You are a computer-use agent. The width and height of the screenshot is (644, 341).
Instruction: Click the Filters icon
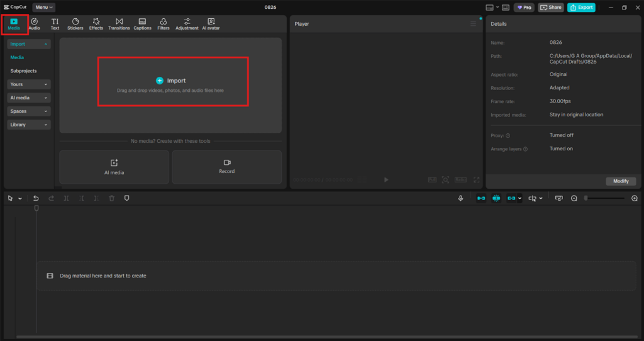[x=163, y=24]
